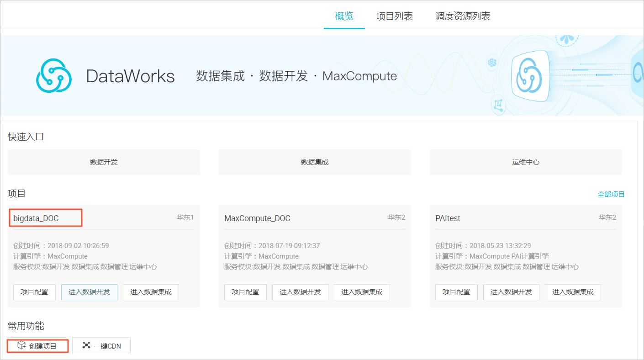
Task: Click the 一键CDN button
Action: [101, 346]
